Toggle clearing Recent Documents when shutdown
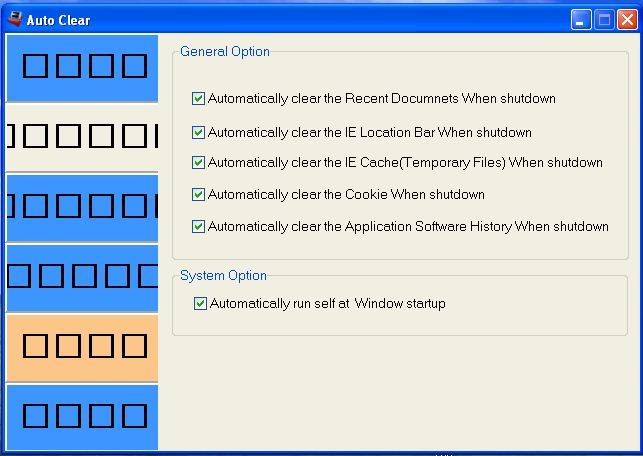643x456 pixels. pyautogui.click(x=198, y=98)
